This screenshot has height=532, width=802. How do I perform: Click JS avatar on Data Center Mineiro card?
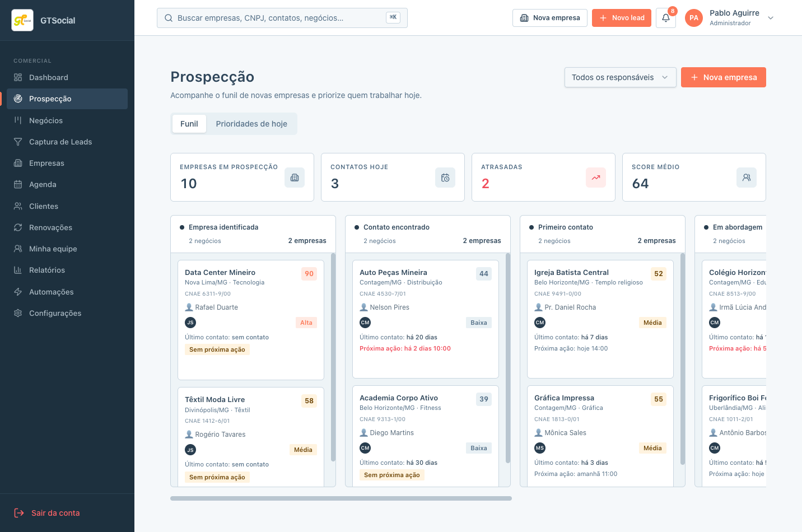coord(190,323)
